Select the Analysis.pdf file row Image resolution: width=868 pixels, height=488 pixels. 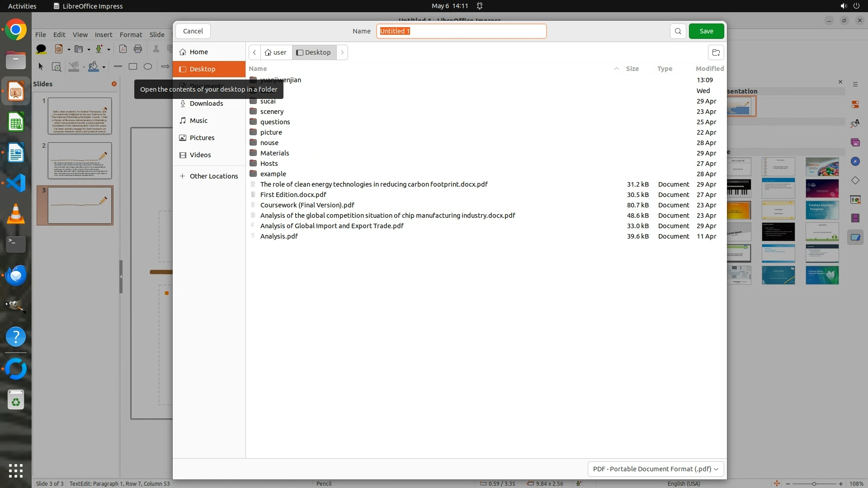click(279, 236)
